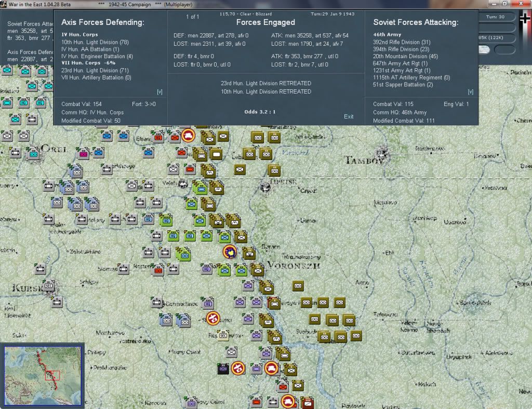
Task: Select the blue infantry counter beside the magenta counter
Action: coord(98,152)
